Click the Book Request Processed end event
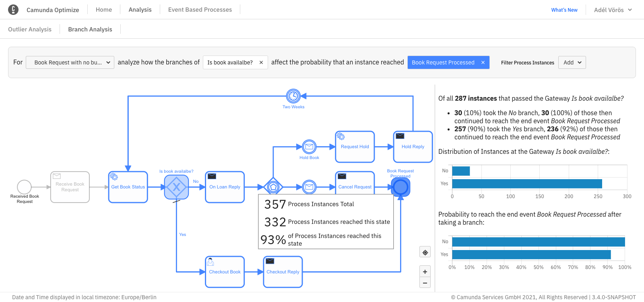Screen dimensions: 644x302 point(400,187)
